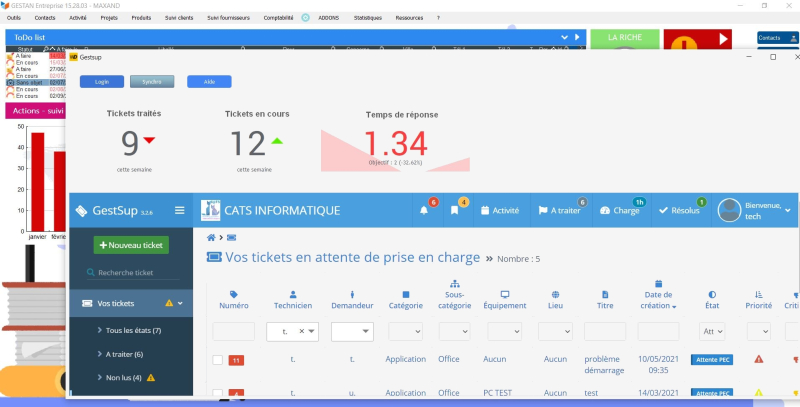Open the A traiter link with badge 6

(560, 211)
